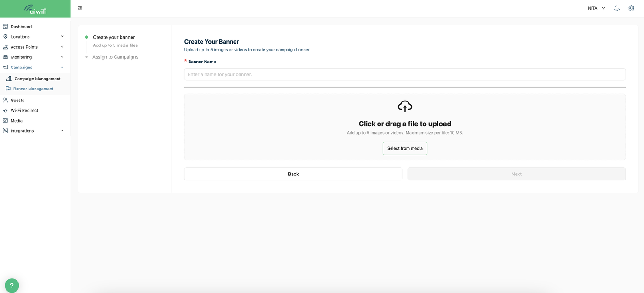Image resolution: width=644 pixels, height=293 pixels.
Task: Click the Back button
Action: (293, 174)
